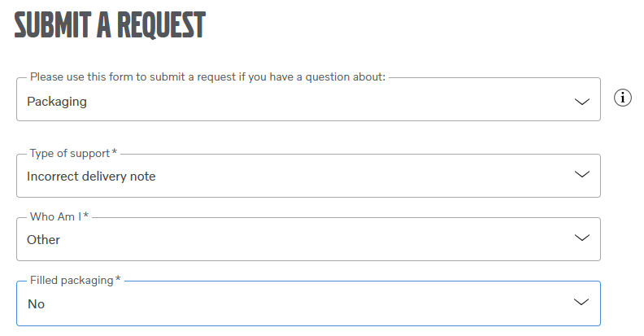Click the selected 'Packaging' value text
This screenshot has width=644, height=336.
57,102
